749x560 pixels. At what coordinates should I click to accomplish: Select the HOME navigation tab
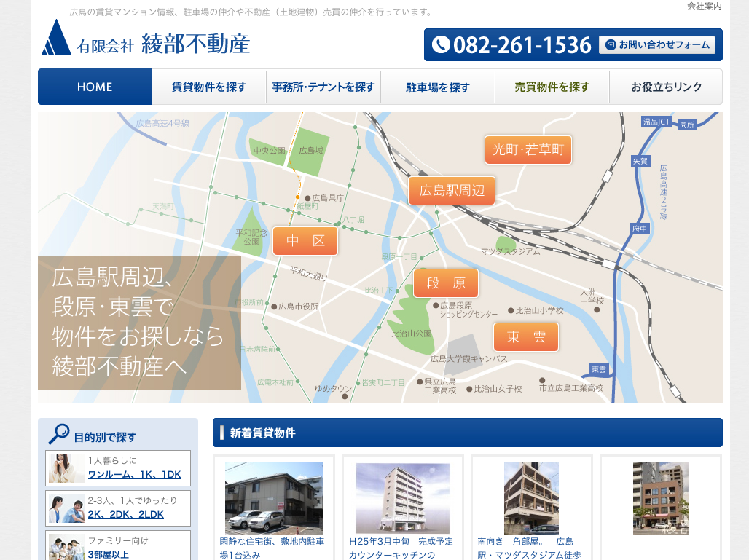coord(95,87)
